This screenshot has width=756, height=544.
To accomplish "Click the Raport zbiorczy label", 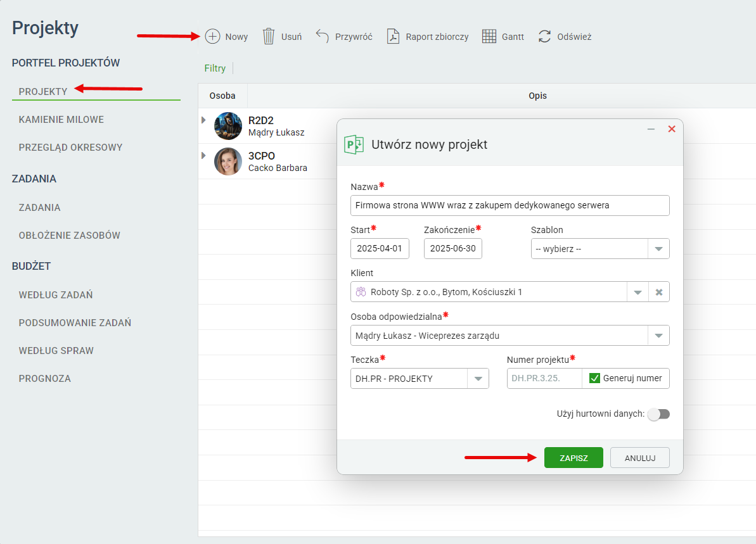I will click(x=437, y=37).
